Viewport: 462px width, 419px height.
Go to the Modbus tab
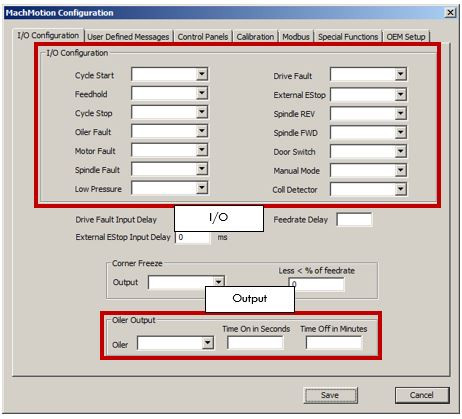pyautogui.click(x=296, y=37)
